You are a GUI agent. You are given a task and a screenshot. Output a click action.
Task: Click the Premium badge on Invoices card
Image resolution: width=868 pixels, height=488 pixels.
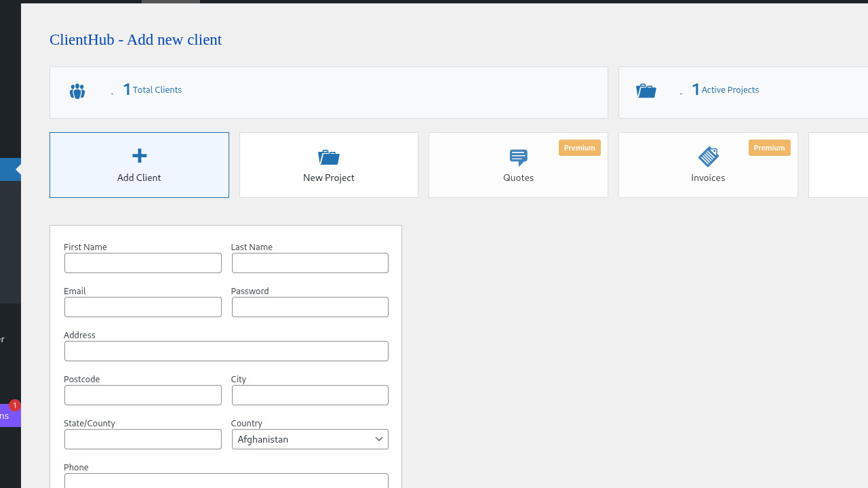tap(769, 148)
